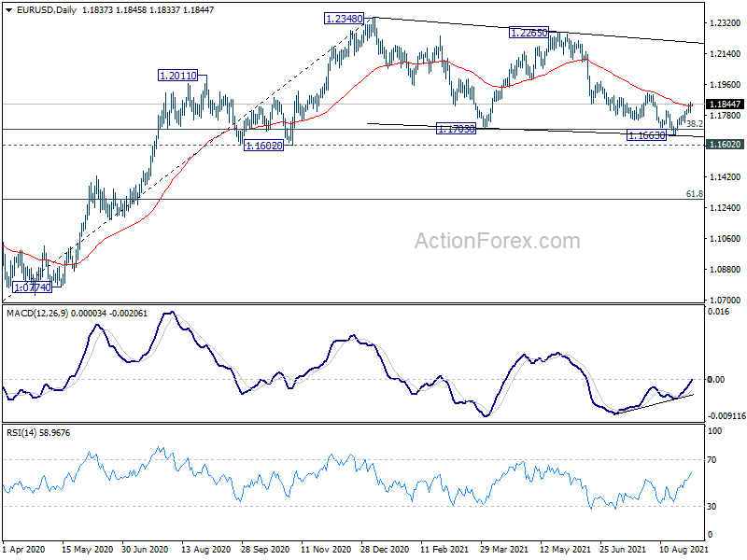Click the current price tag 1.18447

[x=726, y=105]
